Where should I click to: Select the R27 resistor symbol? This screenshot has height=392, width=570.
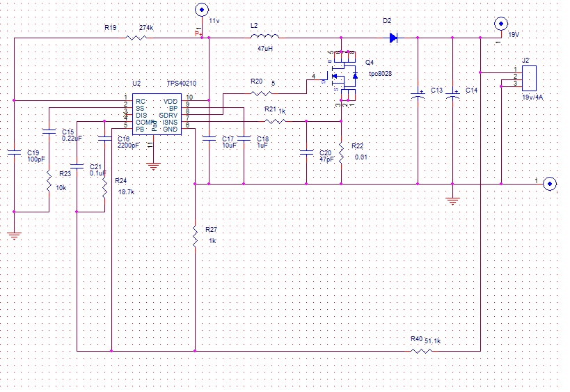coord(195,236)
